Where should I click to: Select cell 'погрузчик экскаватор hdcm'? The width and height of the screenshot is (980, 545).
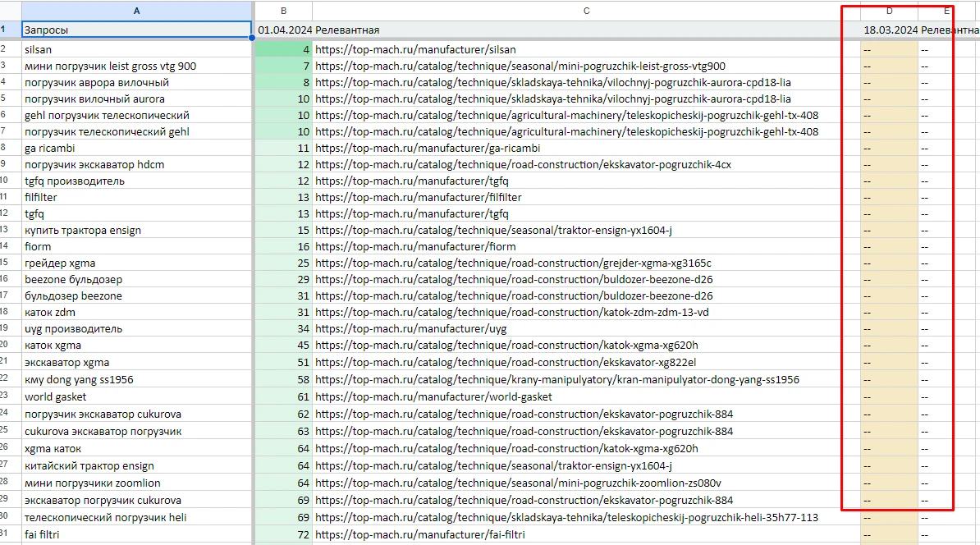(x=136, y=164)
